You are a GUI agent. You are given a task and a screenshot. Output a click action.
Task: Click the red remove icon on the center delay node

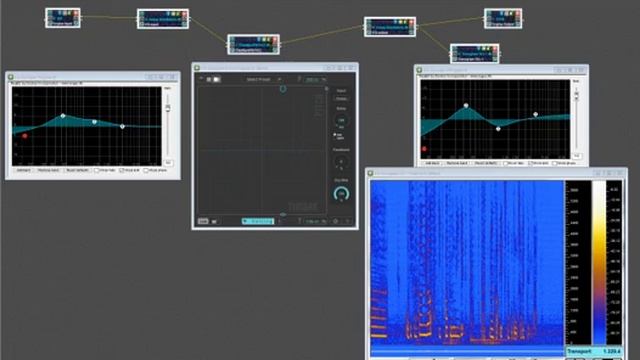(275, 40)
